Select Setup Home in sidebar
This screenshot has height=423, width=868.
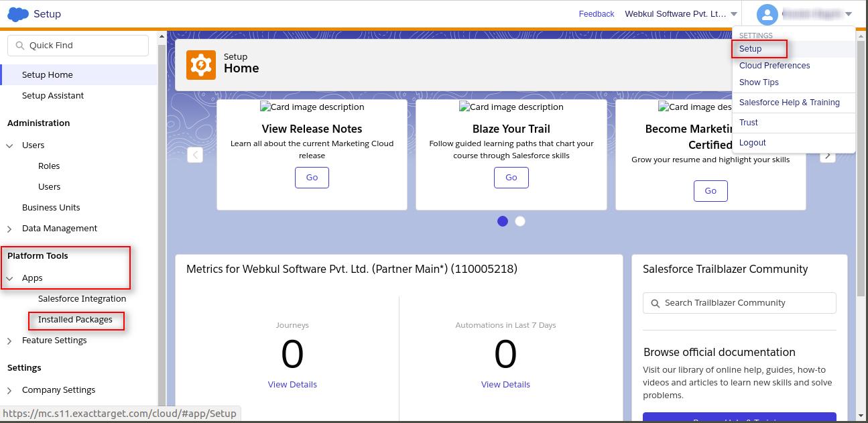pos(79,75)
